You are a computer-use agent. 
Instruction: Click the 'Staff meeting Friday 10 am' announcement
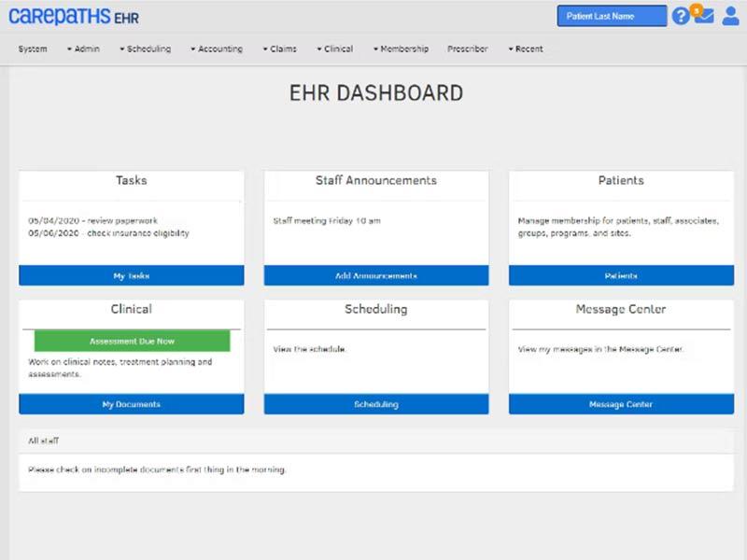(x=327, y=220)
